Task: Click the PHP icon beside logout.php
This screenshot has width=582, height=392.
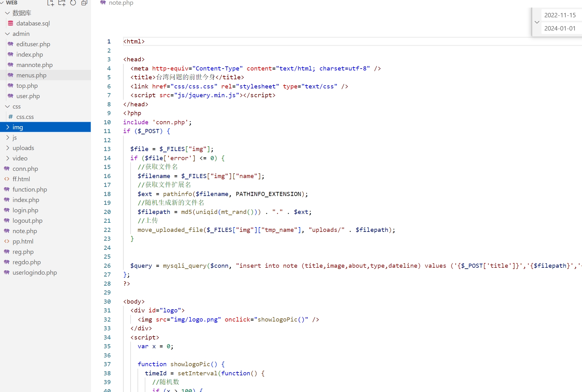Action: coord(7,221)
